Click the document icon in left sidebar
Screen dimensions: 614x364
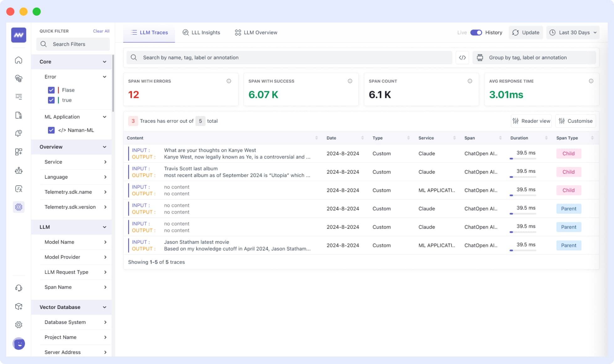coord(18,115)
